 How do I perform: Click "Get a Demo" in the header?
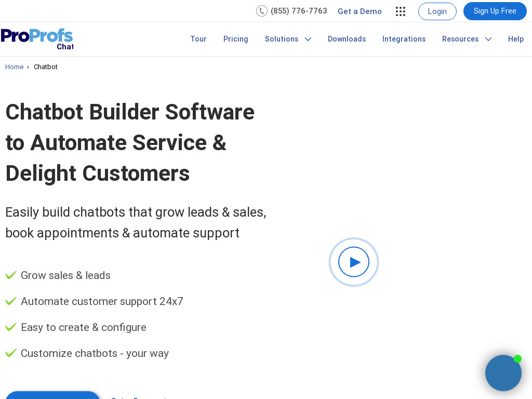tap(360, 11)
